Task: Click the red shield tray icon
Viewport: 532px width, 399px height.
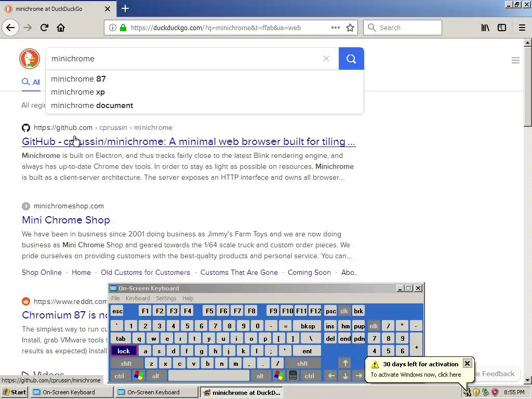Action: (x=495, y=392)
